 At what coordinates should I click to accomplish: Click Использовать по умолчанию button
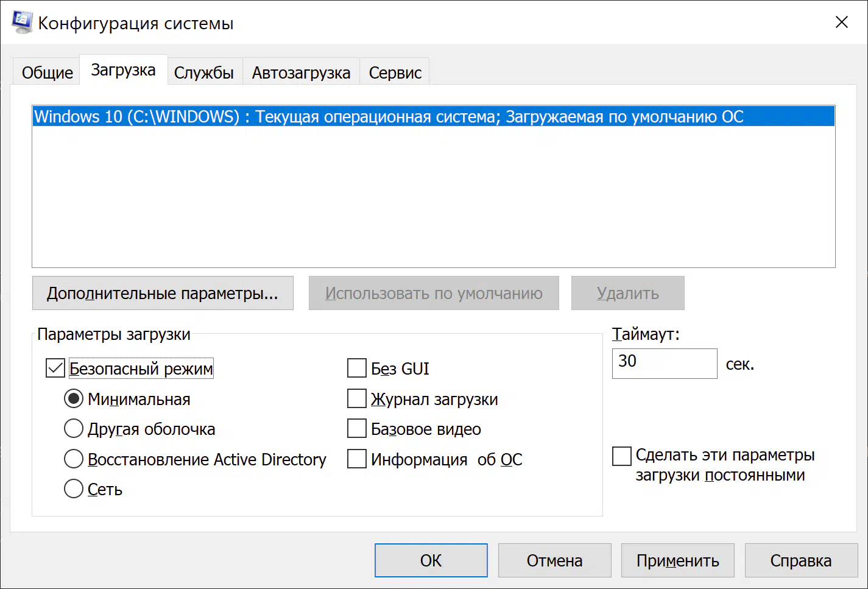[x=434, y=293]
